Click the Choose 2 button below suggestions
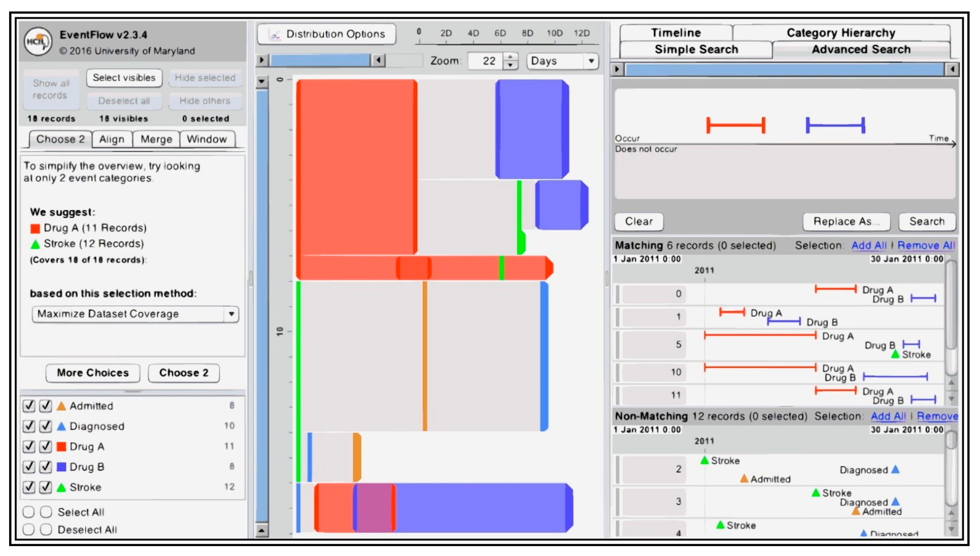 pos(184,373)
